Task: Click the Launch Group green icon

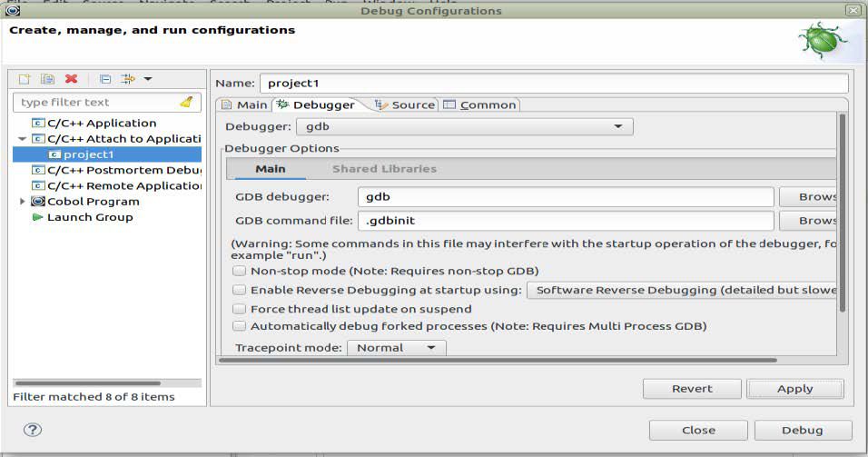Action: [x=37, y=217]
